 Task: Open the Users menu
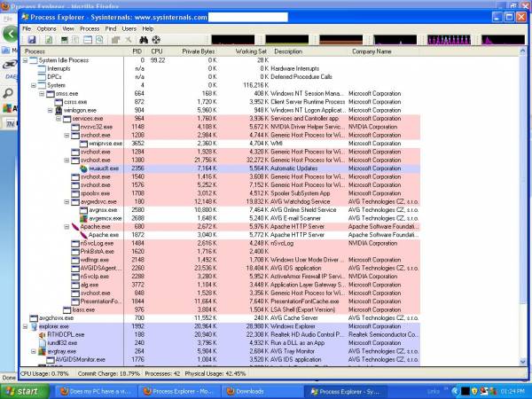pos(129,29)
